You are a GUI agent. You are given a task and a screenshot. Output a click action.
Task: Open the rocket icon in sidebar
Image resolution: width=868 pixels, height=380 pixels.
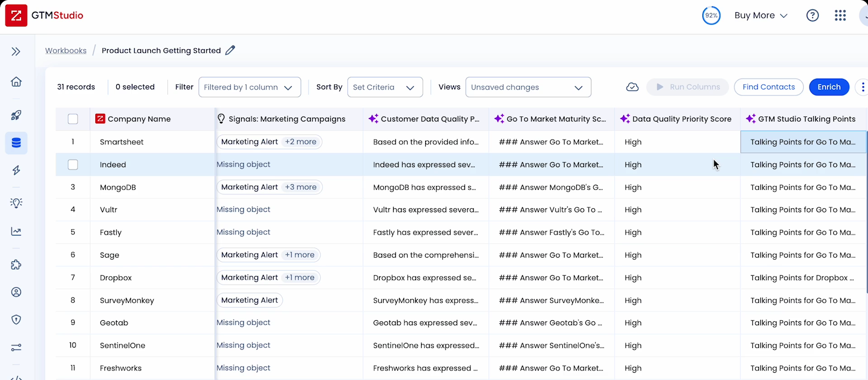16,115
